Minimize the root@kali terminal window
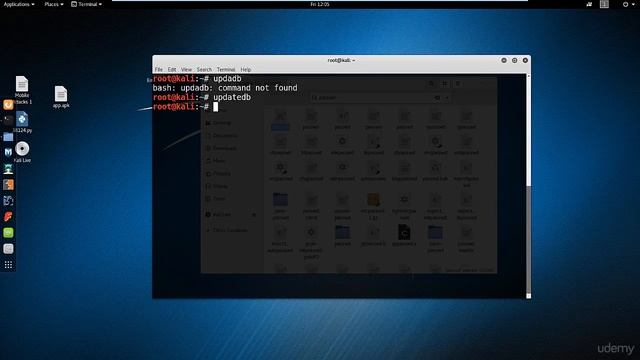The image size is (640, 360). tap(504, 60)
